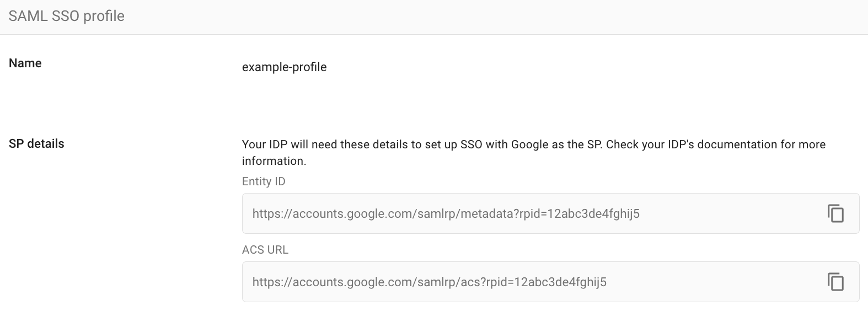Click the SAML SSO profile header title
Screen dimensions: 868x311
click(67, 16)
